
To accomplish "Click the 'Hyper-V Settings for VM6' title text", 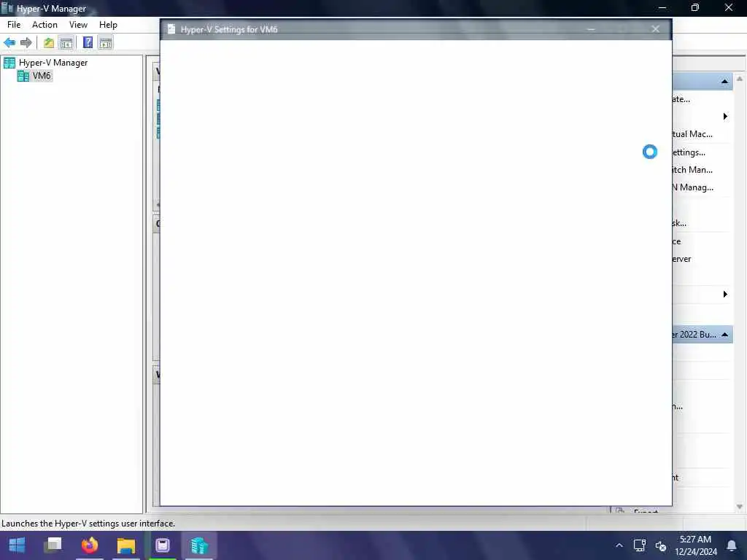I will (x=229, y=29).
